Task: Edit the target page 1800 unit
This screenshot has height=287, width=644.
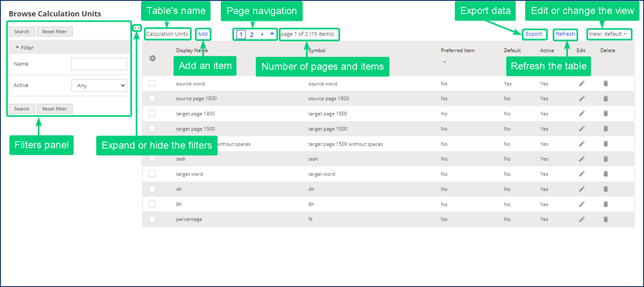Action: [581, 113]
